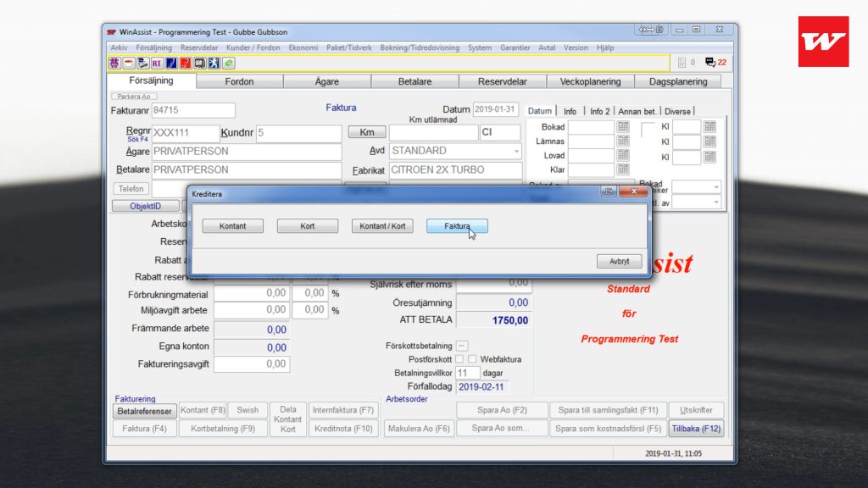868x488 pixels.
Task: Open the RT tool from the toolbar
Action: (x=158, y=63)
